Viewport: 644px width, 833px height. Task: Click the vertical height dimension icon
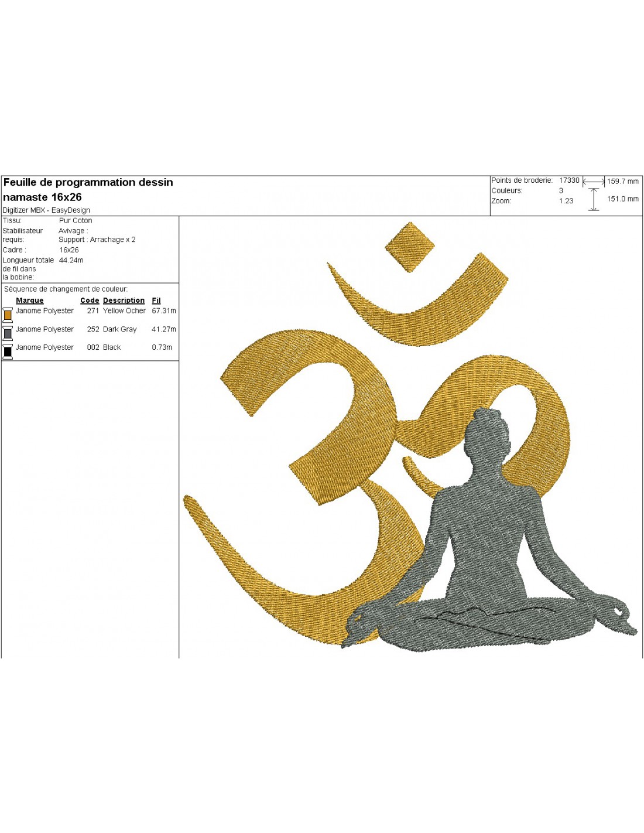pyautogui.click(x=594, y=200)
